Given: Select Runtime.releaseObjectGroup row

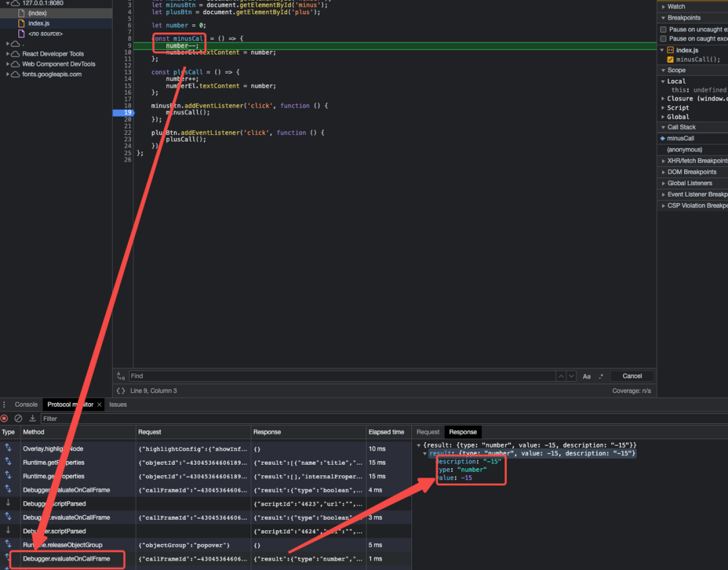Looking at the screenshot, I should tap(206, 545).
